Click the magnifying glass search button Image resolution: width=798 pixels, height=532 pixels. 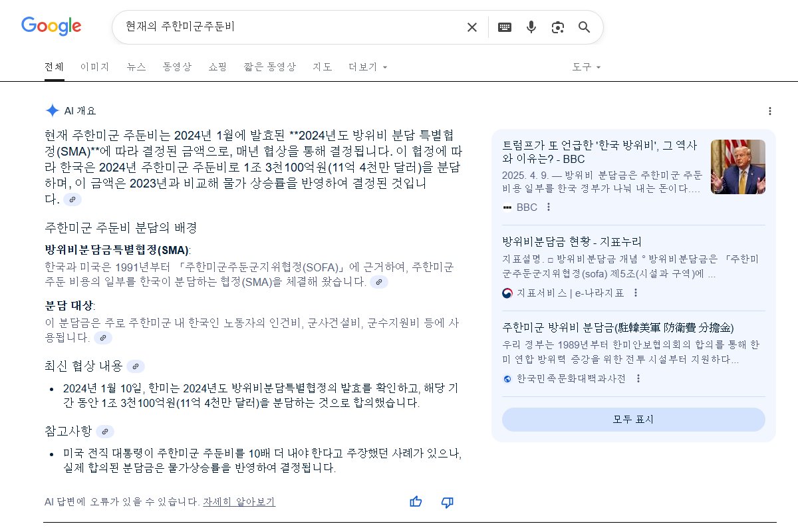(x=585, y=27)
